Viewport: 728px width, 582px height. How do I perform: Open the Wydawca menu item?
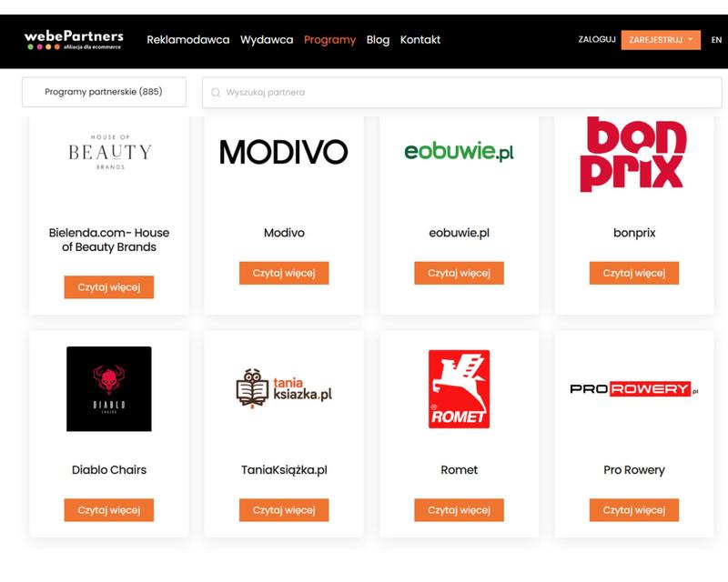point(267,40)
